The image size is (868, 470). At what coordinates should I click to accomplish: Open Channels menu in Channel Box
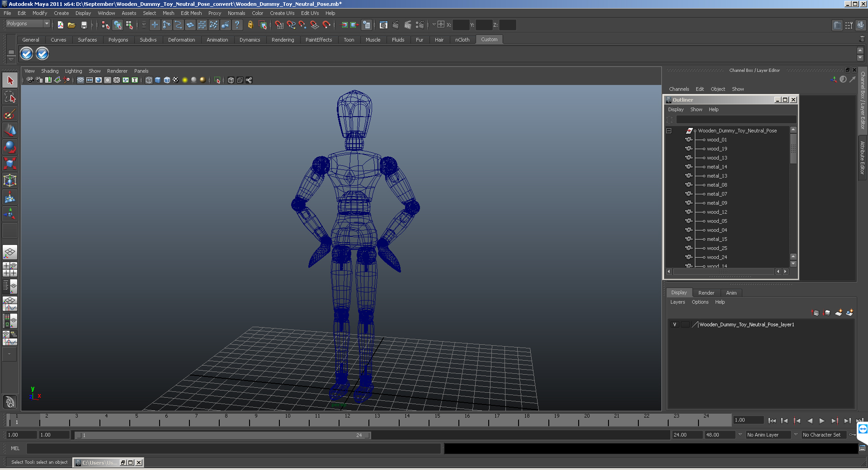coord(679,89)
